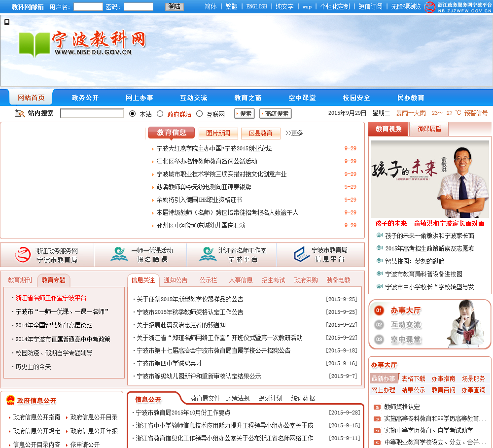Click the 密码 password field
493x448 pixels.
(139, 6)
